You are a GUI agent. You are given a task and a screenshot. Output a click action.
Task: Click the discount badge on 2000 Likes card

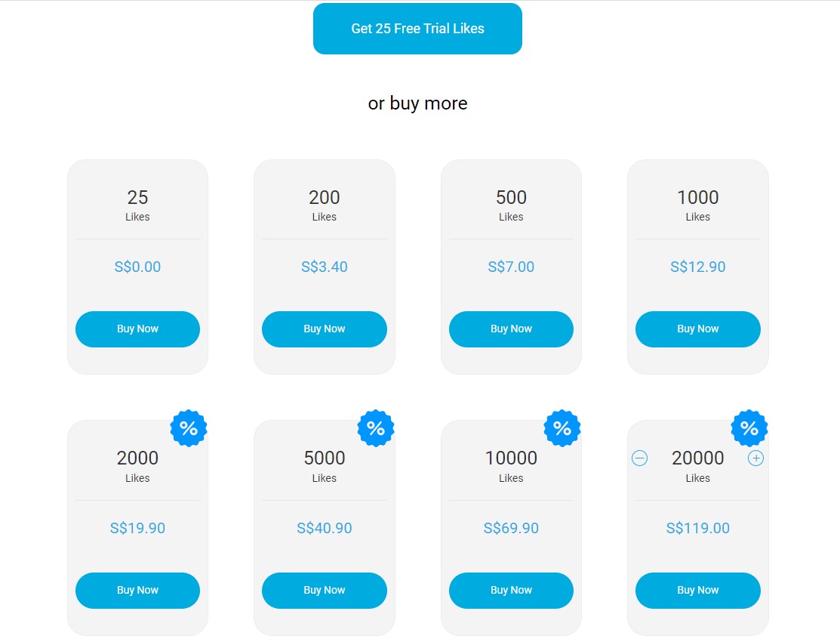189,428
